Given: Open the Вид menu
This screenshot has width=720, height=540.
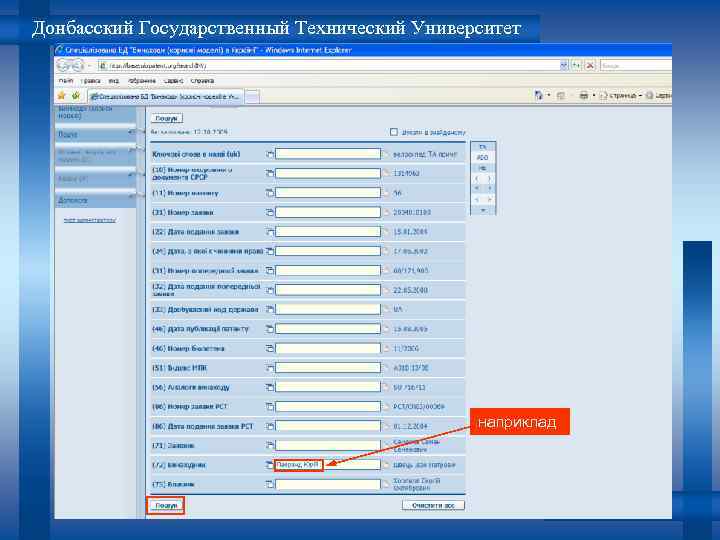Looking at the screenshot, I should pos(113,81).
